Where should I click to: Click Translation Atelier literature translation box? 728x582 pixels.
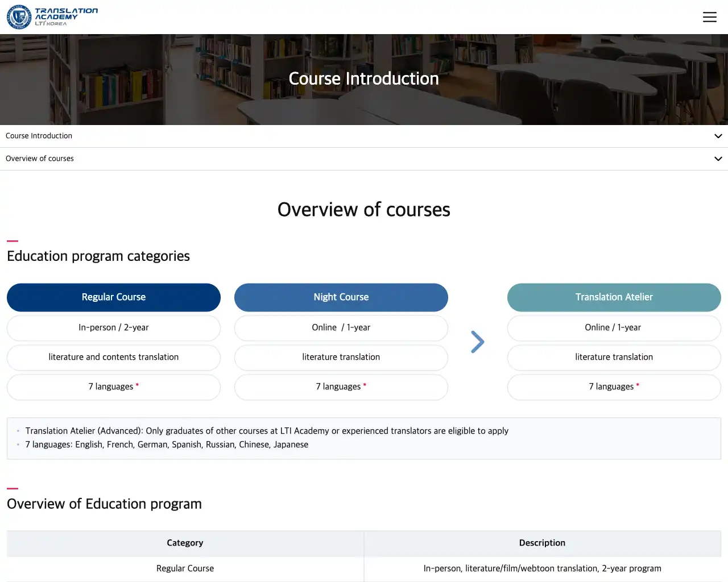point(614,357)
